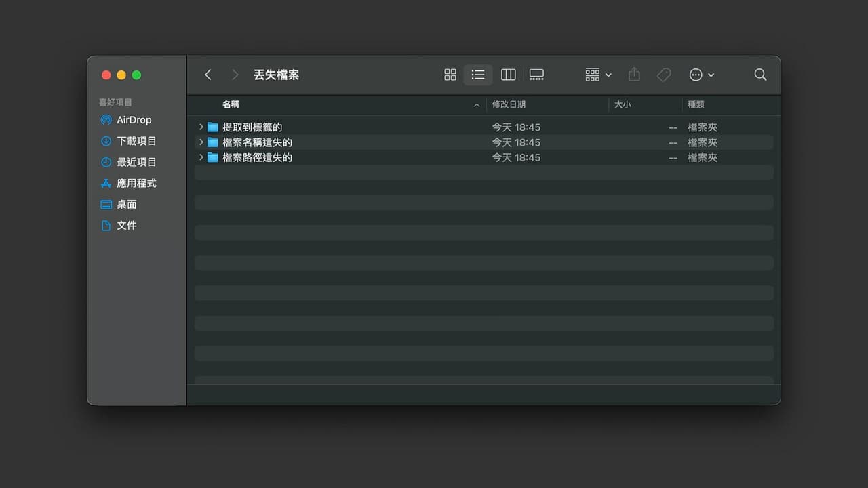Image resolution: width=868 pixels, height=488 pixels.
Task: Sort by the 種類 column header
Action: [696, 104]
